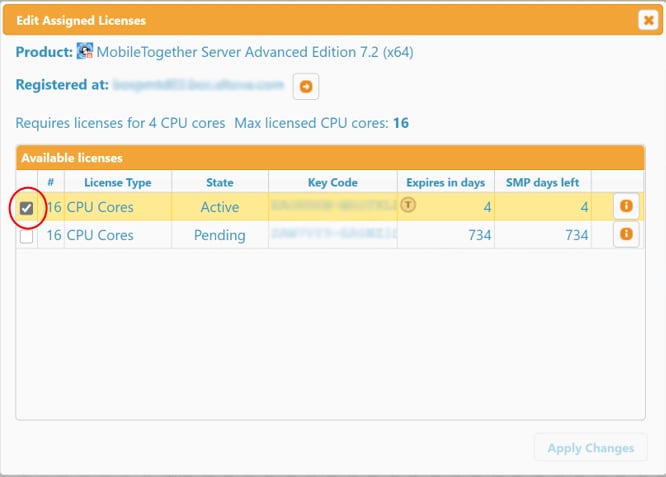Click the arrow button beside Registered at
Screen dimensions: 666x477
click(305, 87)
